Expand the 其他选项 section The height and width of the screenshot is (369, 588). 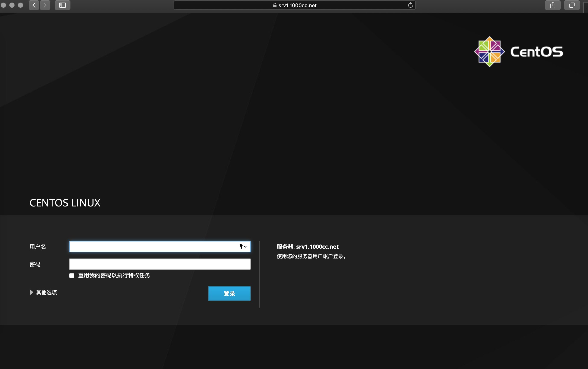point(43,292)
